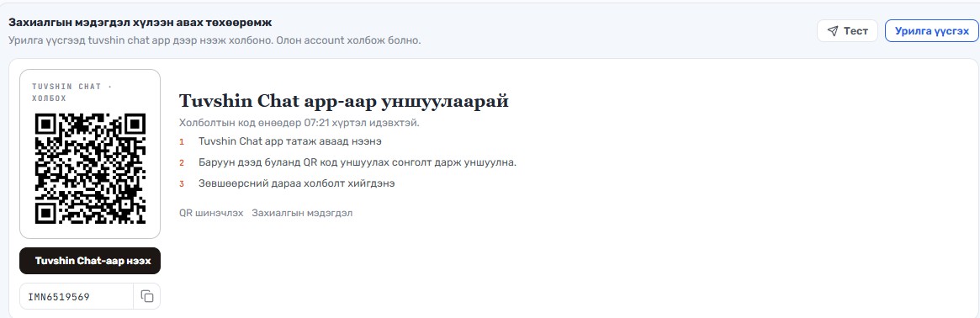The height and width of the screenshot is (318, 980).
Task: Click step text Зөвшөөрсний дараа холболт хийгдэнэ
Action: (x=296, y=183)
